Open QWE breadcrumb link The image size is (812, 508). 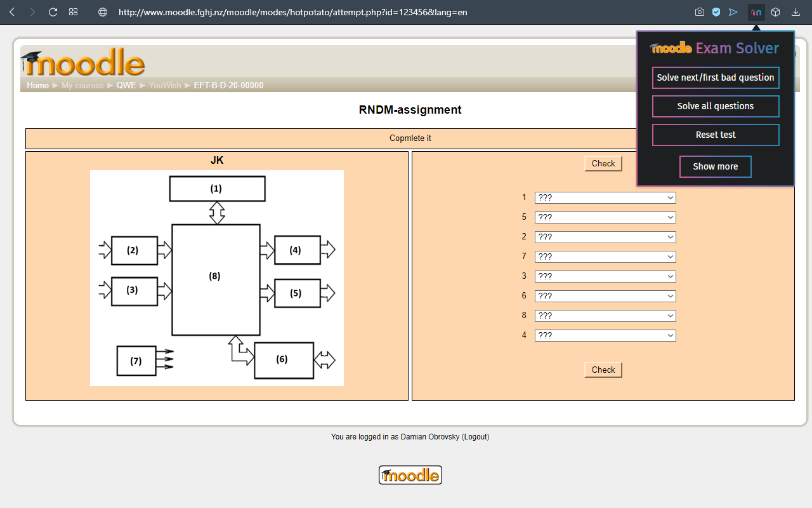pyautogui.click(x=126, y=85)
